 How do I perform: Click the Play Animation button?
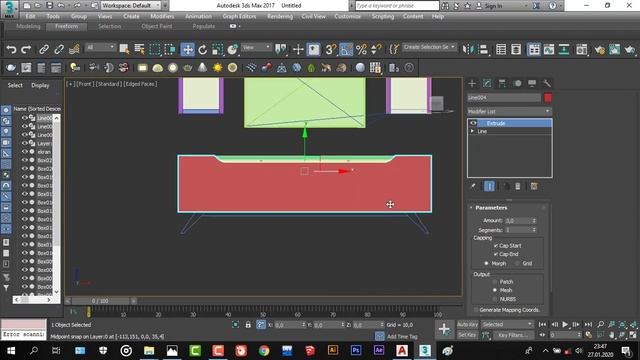pos(565,324)
